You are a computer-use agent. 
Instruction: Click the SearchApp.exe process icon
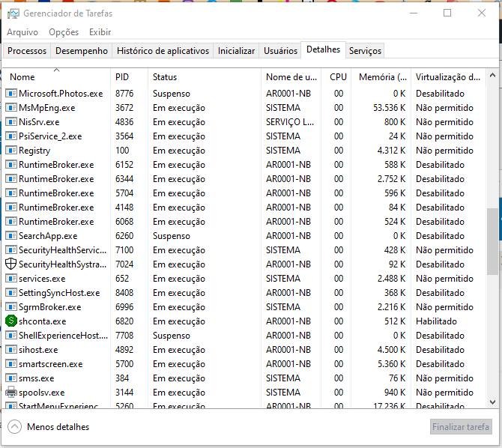pos(11,236)
